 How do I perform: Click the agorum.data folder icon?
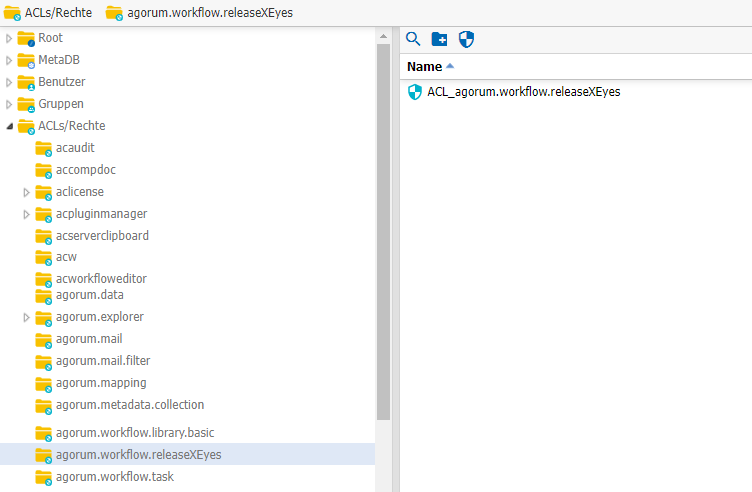[44, 296]
